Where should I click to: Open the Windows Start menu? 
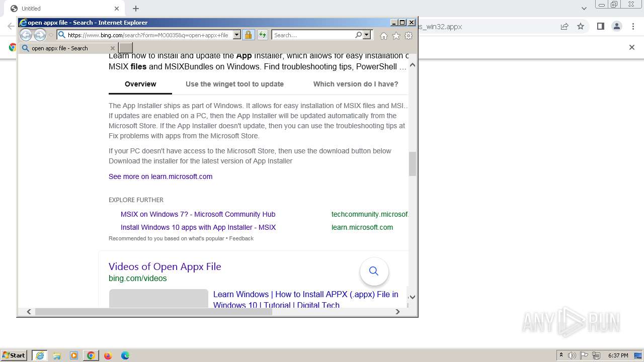14,355
